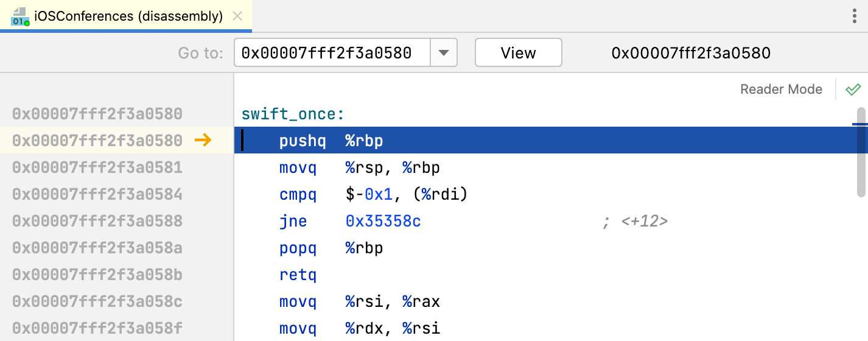Click the swift_once label line

point(293,114)
